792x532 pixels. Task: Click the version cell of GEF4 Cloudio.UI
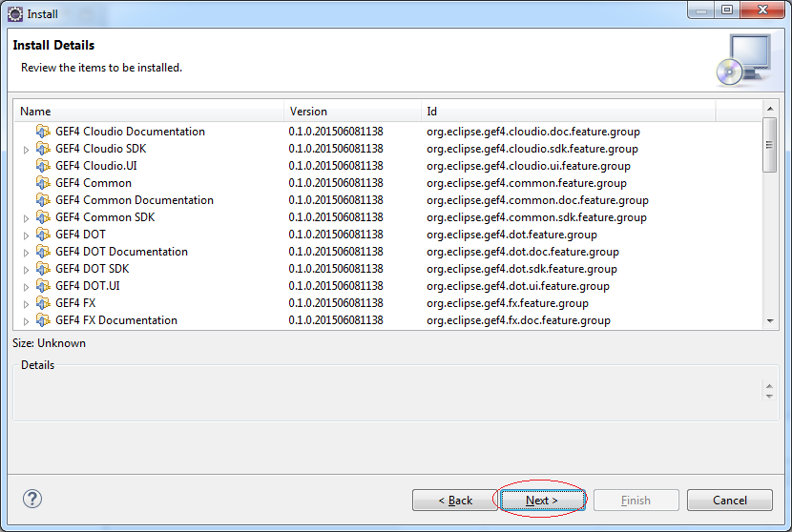point(336,166)
